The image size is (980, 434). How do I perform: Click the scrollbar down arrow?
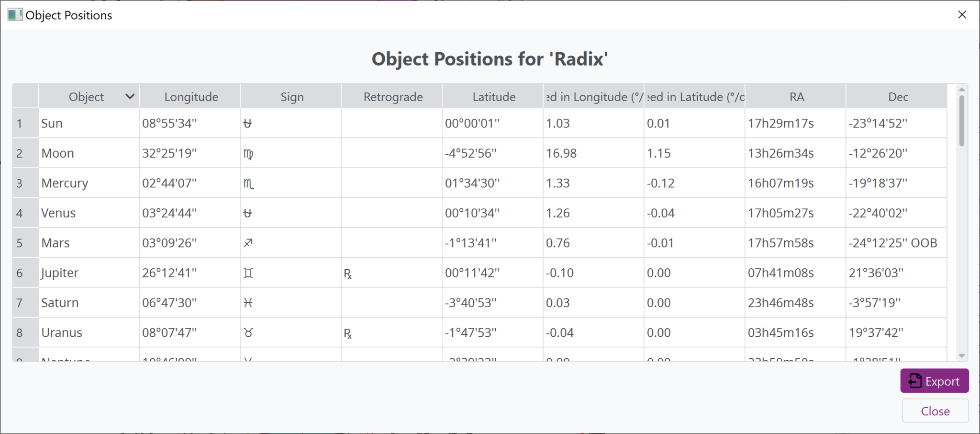point(962,356)
